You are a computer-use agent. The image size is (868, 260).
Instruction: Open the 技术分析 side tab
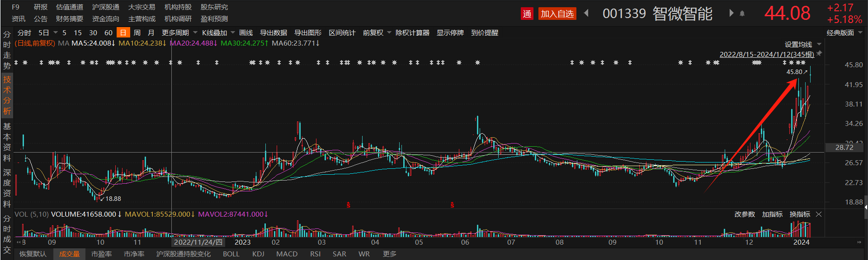[x=7, y=95]
